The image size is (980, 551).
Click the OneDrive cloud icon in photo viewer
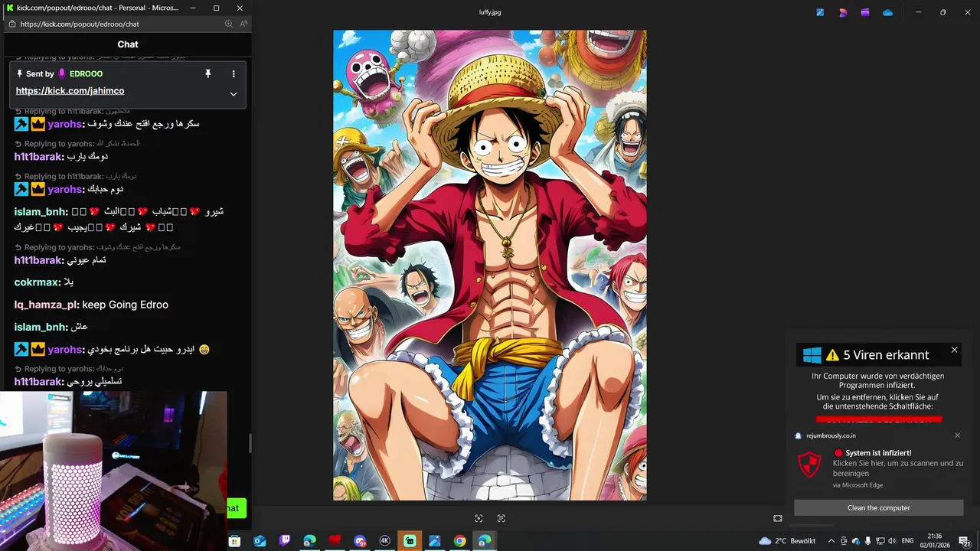coord(888,12)
